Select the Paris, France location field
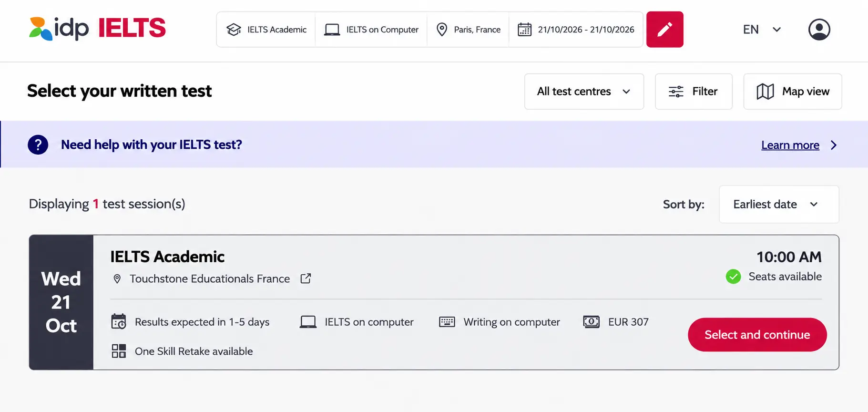This screenshot has width=868, height=412. pos(468,30)
